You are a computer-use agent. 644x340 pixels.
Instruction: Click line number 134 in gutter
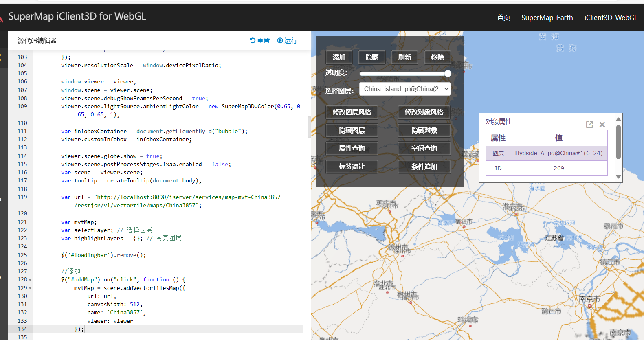22,329
